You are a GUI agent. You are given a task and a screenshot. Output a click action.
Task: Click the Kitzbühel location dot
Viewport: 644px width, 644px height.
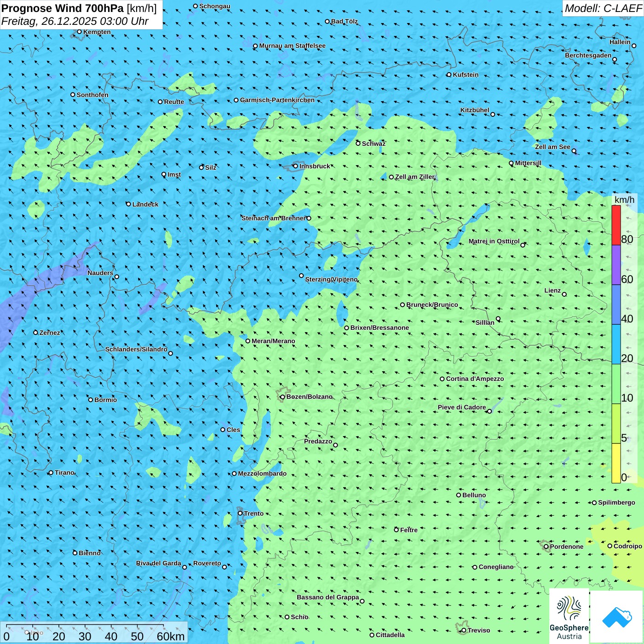point(493,114)
